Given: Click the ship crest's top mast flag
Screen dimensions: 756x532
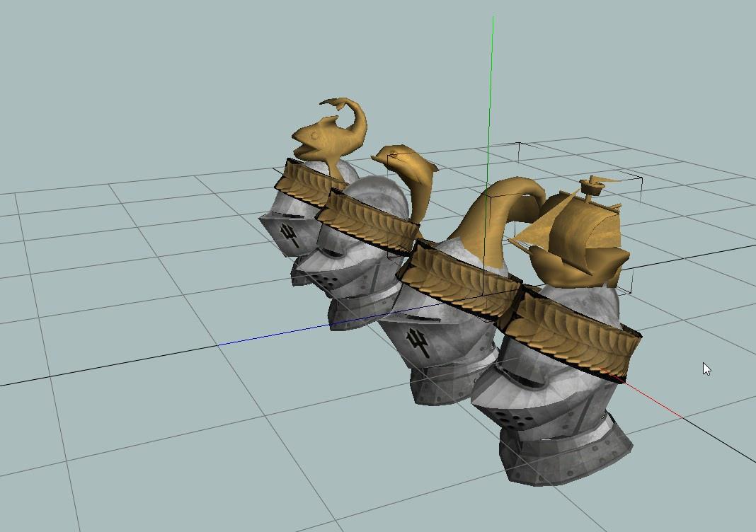Looking at the screenshot, I should click(600, 181).
